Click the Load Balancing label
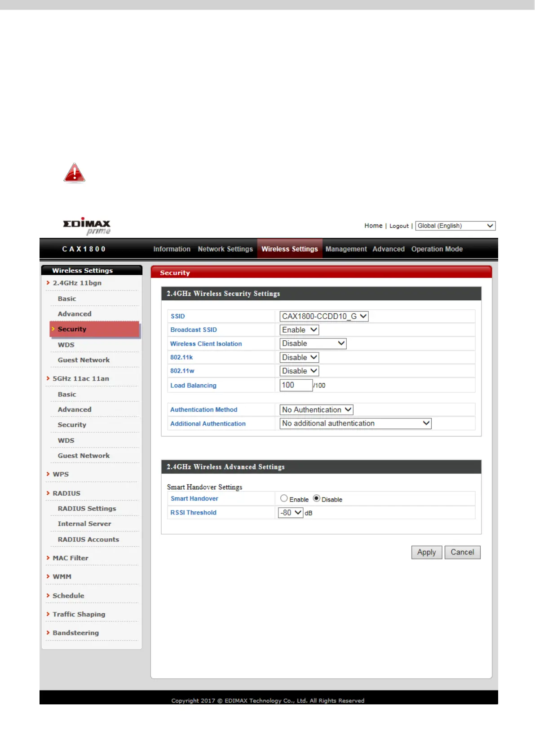535x756 pixels. click(193, 386)
